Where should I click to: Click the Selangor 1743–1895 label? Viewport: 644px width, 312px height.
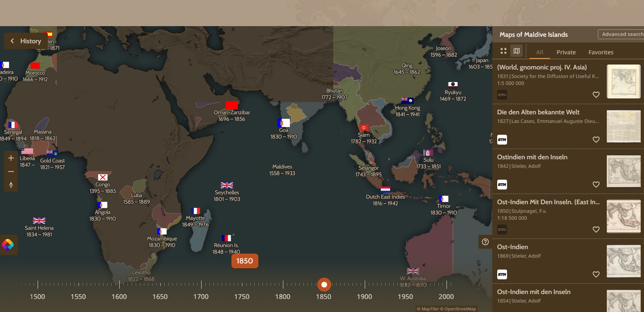coord(368,171)
